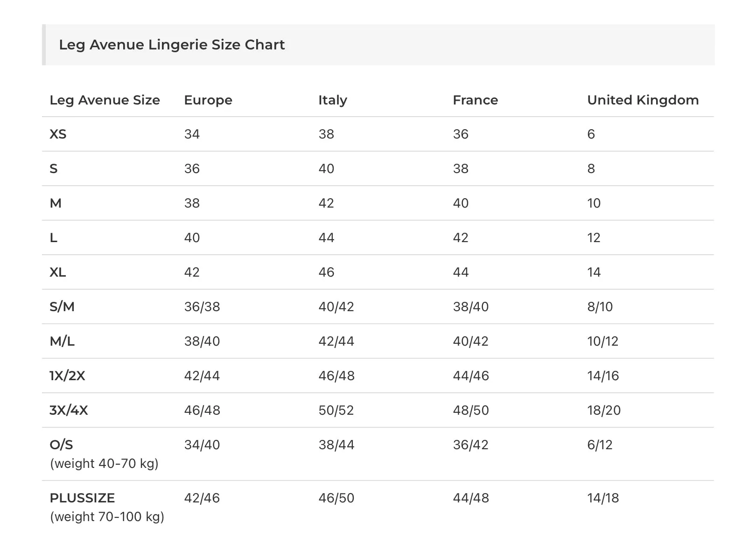Click Italy value 46/48 in 1X/2X row
Screen dimensions: 756x550
click(x=336, y=376)
